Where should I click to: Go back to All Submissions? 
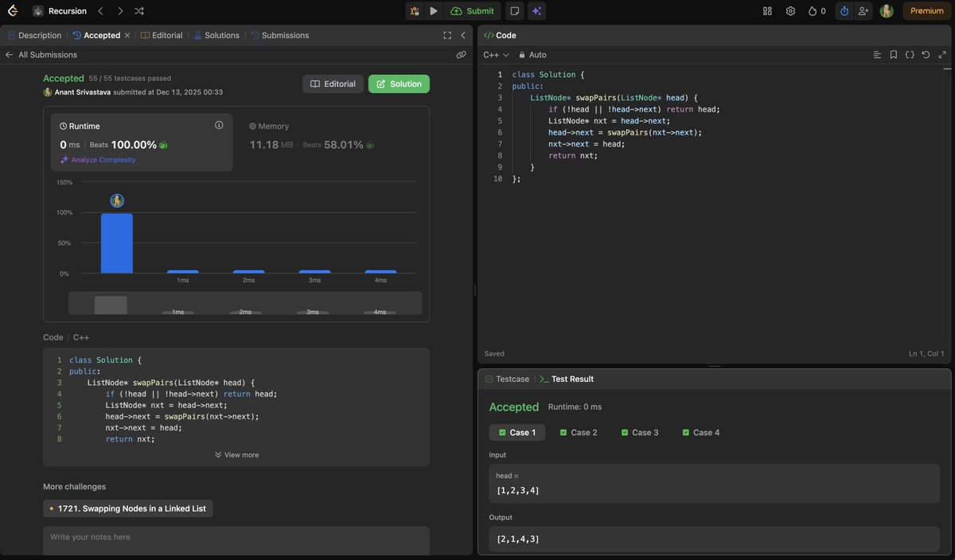41,55
